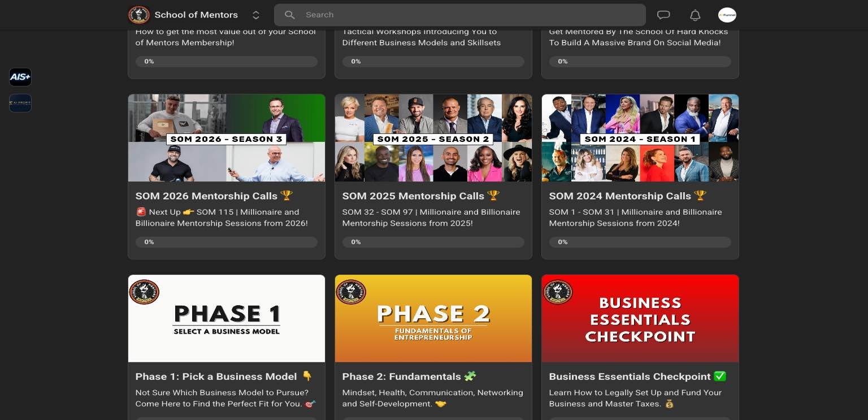Screen dimensions: 868x420
Task: Open SOM 2025 Mentorship Calls course title
Action: [413, 196]
